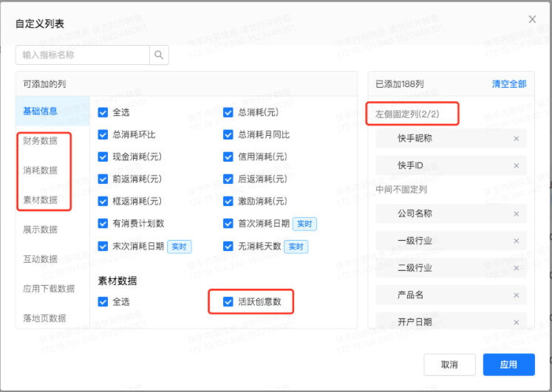552x392 pixels.
Task: Toggle the 活跃创意数 checkbox
Action: click(x=228, y=302)
